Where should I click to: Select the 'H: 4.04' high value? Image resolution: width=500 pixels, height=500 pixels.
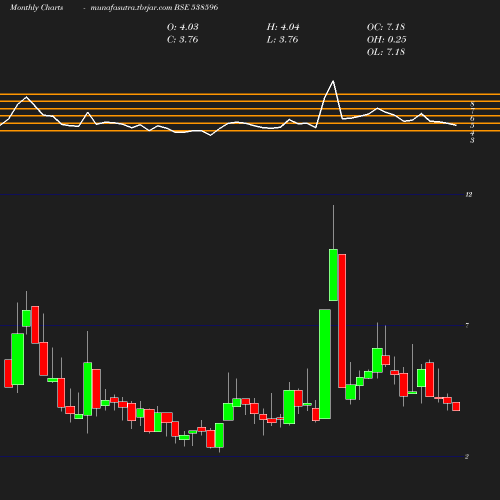point(283,27)
